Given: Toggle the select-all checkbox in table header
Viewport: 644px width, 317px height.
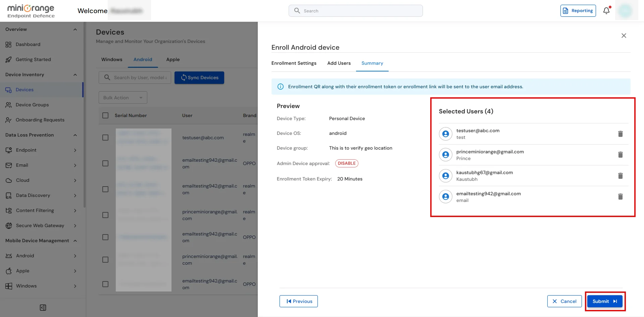Looking at the screenshot, I should (105, 115).
